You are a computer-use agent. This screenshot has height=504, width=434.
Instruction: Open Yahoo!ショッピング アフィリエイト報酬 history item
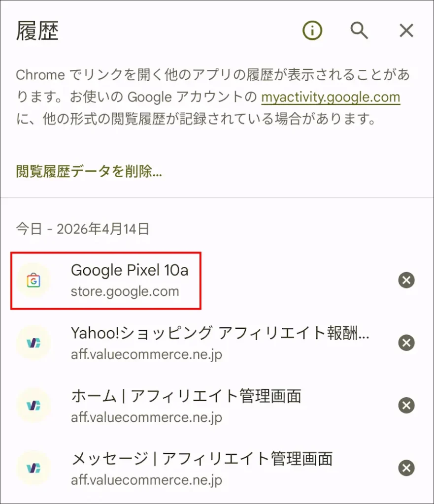[220, 334]
